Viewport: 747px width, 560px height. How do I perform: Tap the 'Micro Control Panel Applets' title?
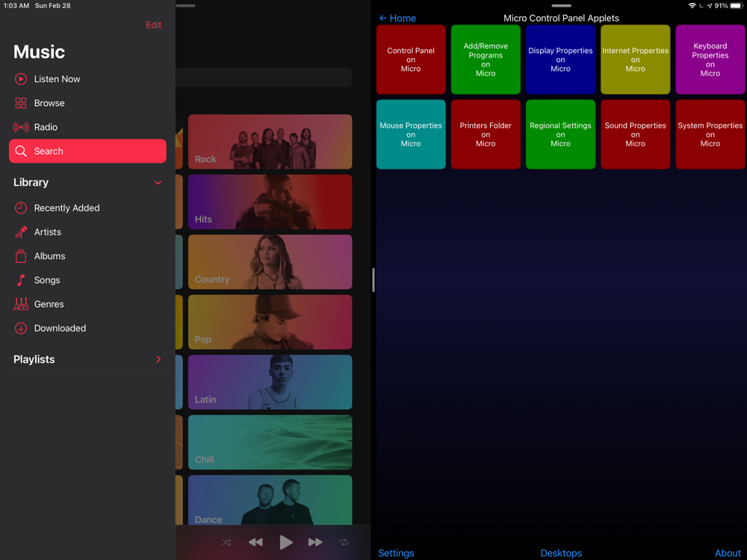(x=561, y=18)
